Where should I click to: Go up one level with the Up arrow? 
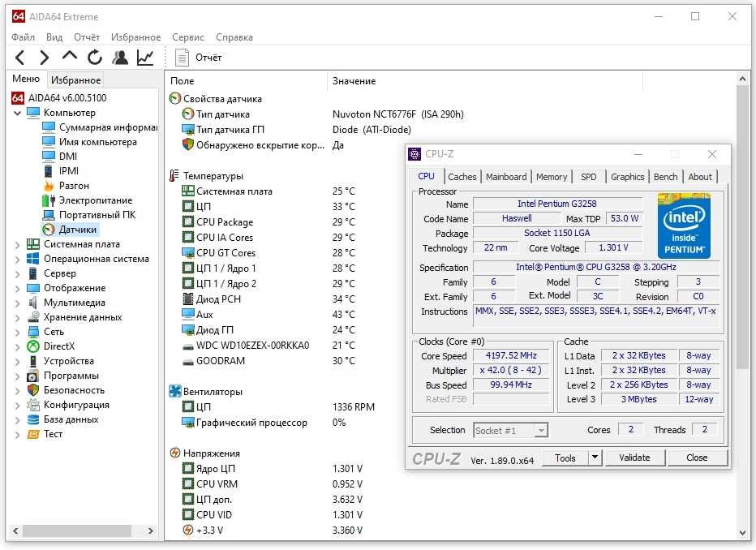pyautogui.click(x=70, y=56)
